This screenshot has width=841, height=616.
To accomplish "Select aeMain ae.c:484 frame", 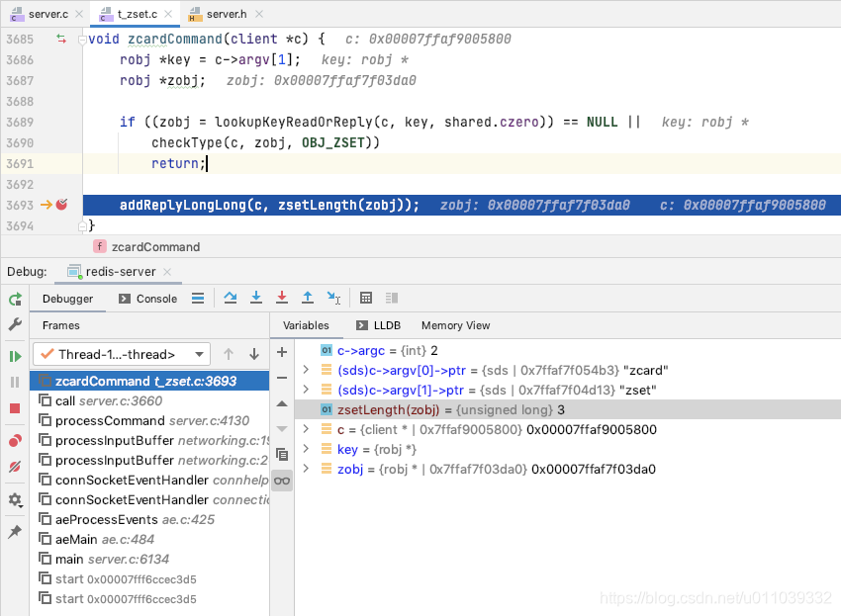I will 149,539.
